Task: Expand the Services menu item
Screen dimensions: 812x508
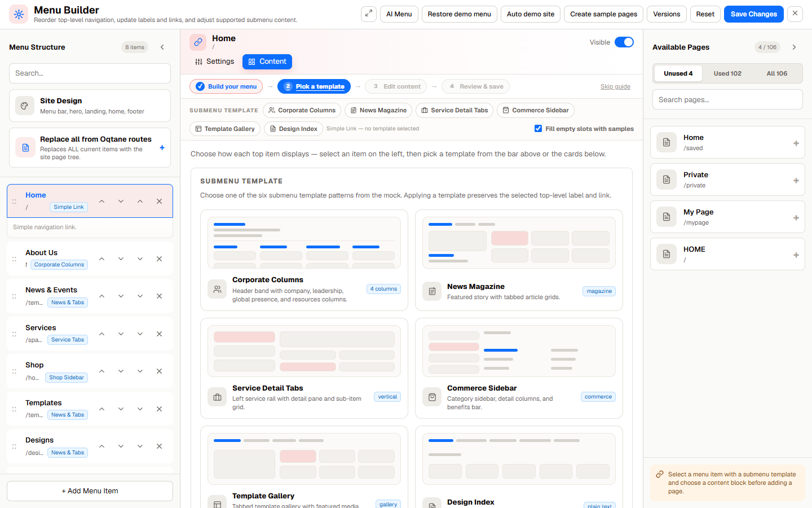Action: 140,334
